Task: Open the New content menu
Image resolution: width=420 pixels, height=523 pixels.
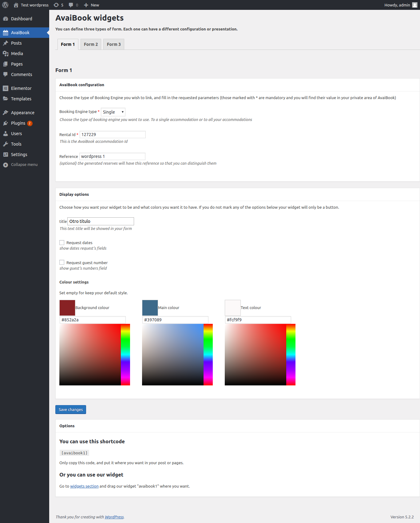Action: (92, 5)
